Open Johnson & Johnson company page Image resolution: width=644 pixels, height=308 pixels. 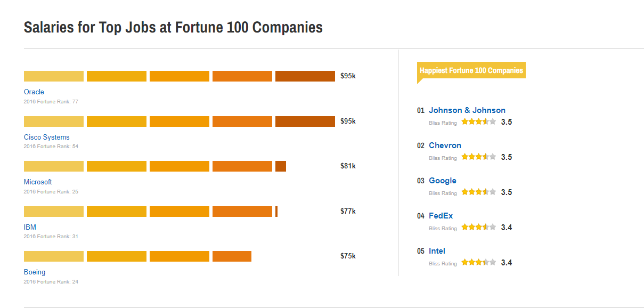click(467, 110)
